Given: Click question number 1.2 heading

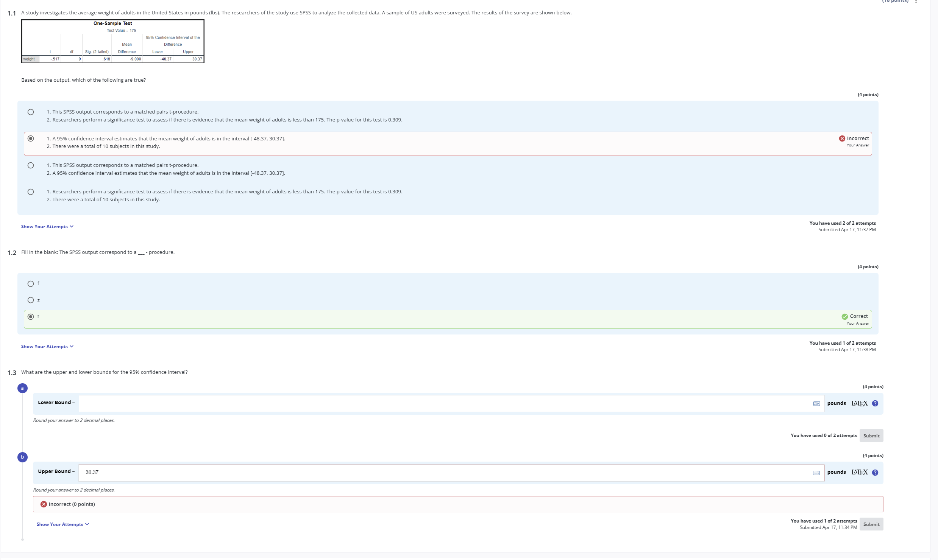Looking at the screenshot, I should (x=12, y=253).
